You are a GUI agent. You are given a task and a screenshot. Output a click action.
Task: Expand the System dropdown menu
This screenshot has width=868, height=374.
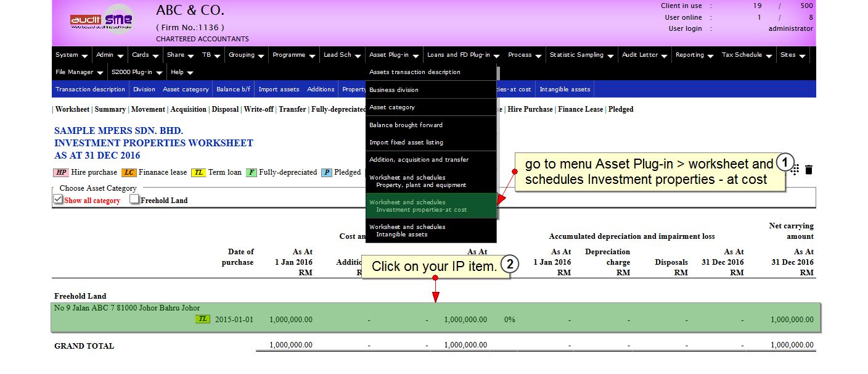72,55
